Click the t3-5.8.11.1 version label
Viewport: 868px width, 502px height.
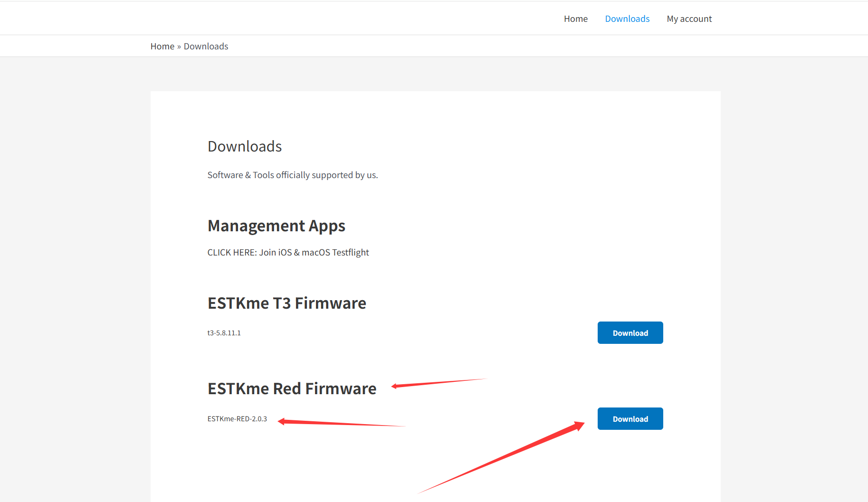(x=224, y=333)
